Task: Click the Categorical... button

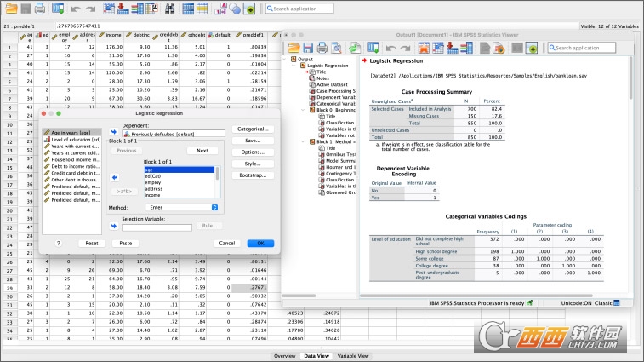Action: (x=253, y=129)
